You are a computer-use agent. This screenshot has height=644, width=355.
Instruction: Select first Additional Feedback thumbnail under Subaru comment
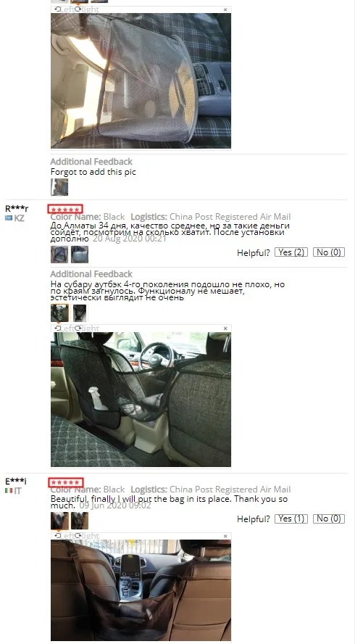pos(59,313)
